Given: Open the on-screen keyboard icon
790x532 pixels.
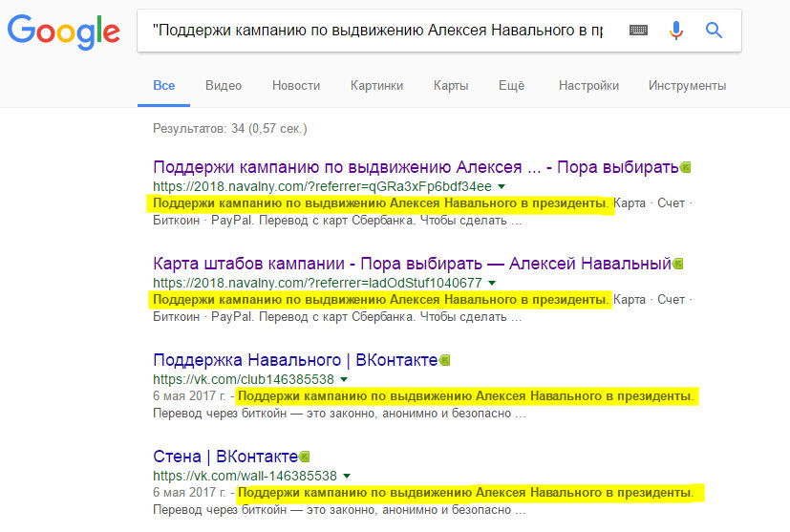Looking at the screenshot, I should 638,31.
